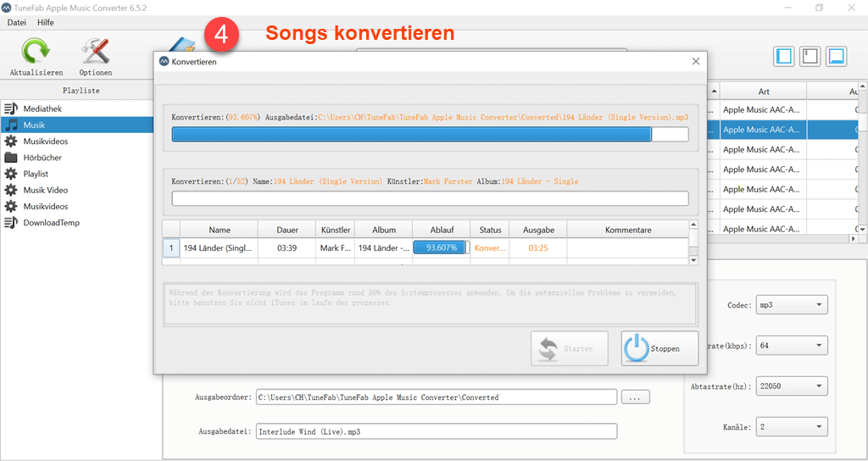Click the 93.607% Ablauf progress cell
Image resolution: width=868 pixels, height=461 pixels.
(x=441, y=247)
